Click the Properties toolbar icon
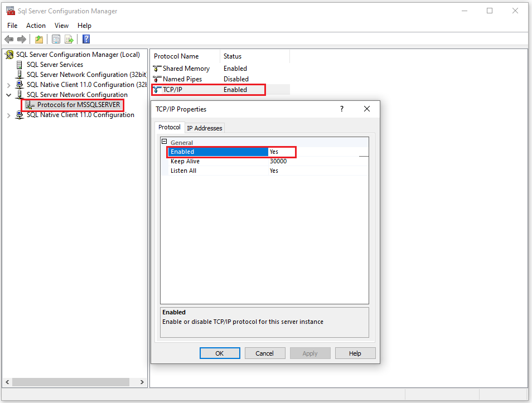The width and height of the screenshot is (532, 403). [56, 39]
